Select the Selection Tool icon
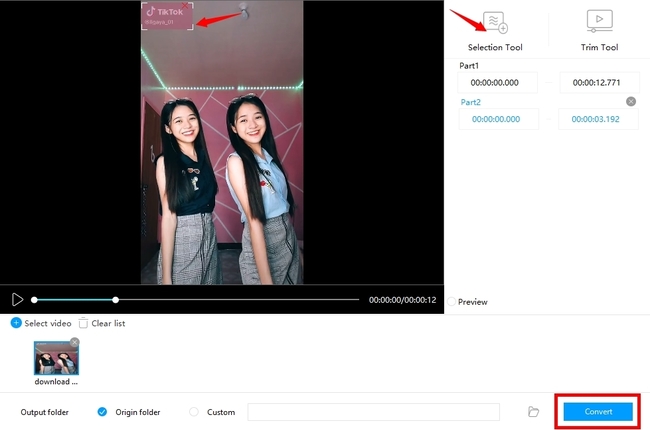The height and width of the screenshot is (430, 650). point(495,22)
